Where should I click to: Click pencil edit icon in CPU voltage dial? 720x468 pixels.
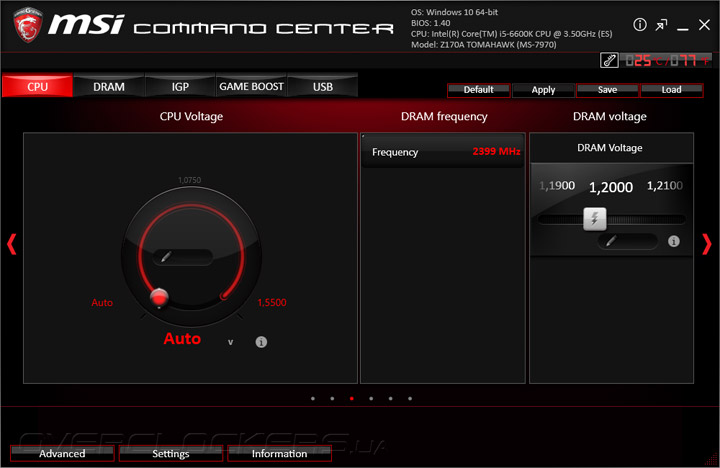(166, 256)
